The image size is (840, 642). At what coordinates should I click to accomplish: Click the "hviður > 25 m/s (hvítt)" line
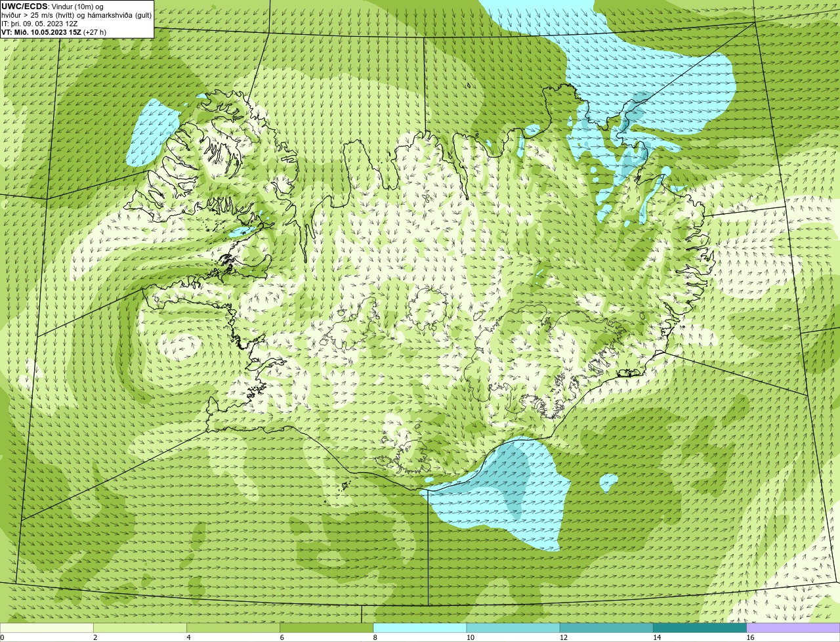pos(38,15)
